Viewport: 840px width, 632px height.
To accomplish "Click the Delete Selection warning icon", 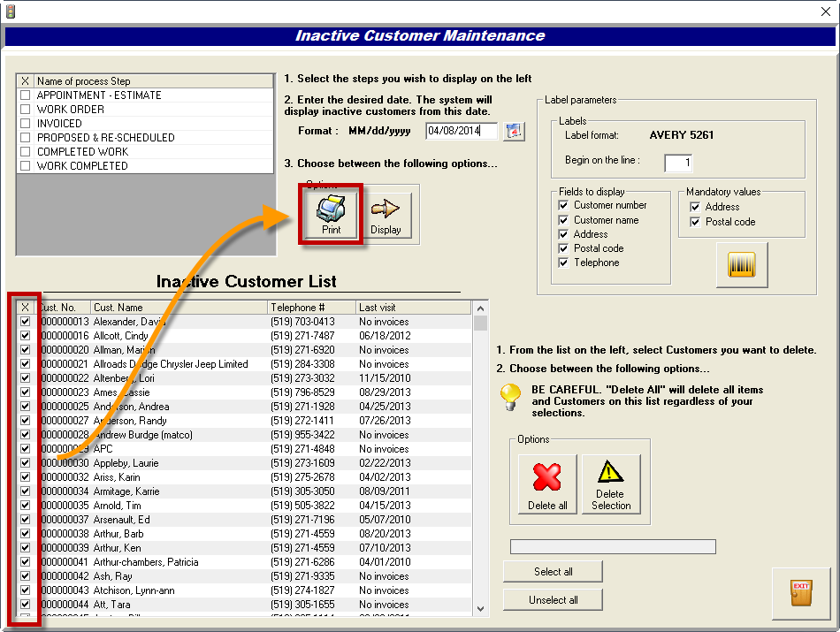I will pyautogui.click(x=611, y=473).
